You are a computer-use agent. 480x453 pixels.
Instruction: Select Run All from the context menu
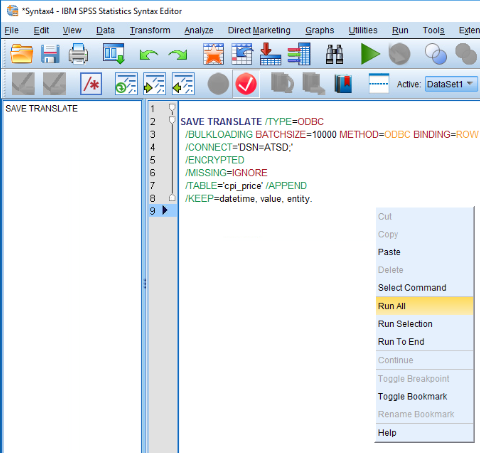(424, 306)
